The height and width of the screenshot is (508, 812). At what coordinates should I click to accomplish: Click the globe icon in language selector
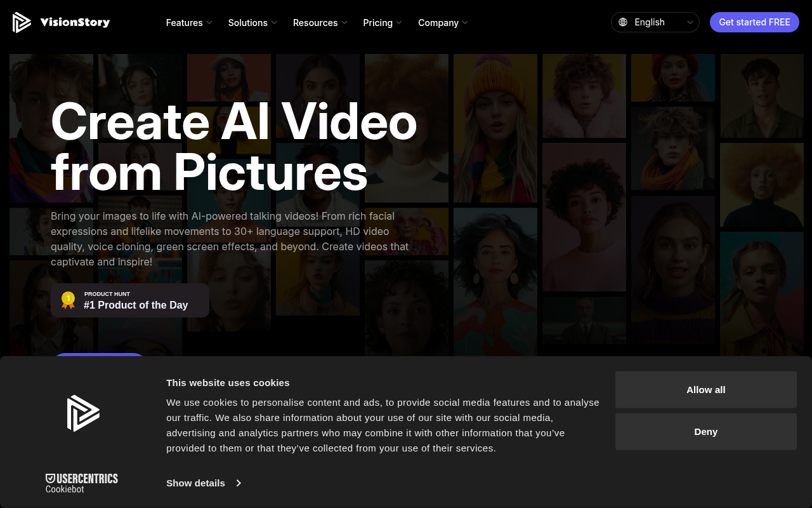(624, 22)
